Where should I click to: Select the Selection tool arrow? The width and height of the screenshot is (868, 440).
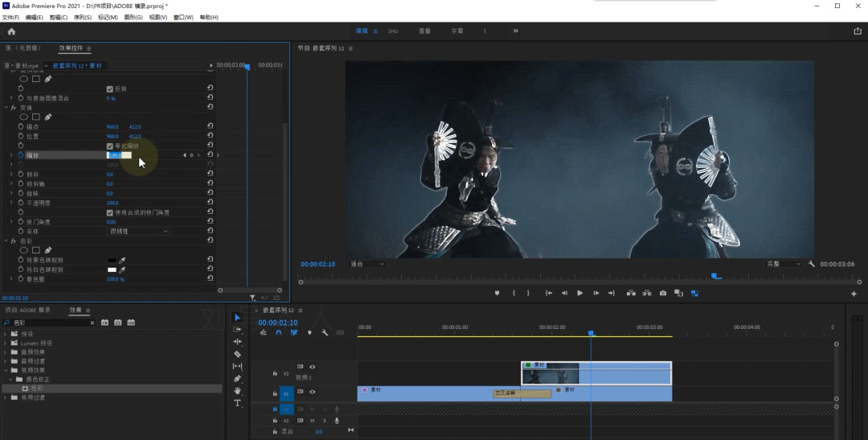[237, 318]
